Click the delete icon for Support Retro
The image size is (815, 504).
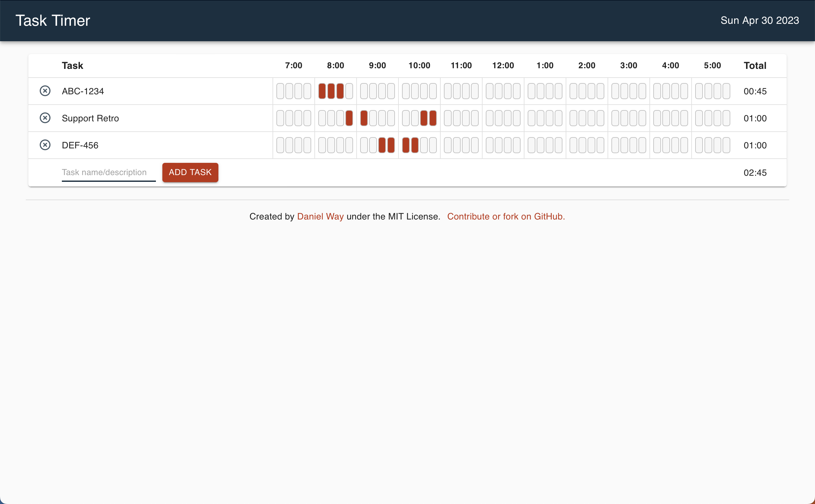(x=45, y=118)
